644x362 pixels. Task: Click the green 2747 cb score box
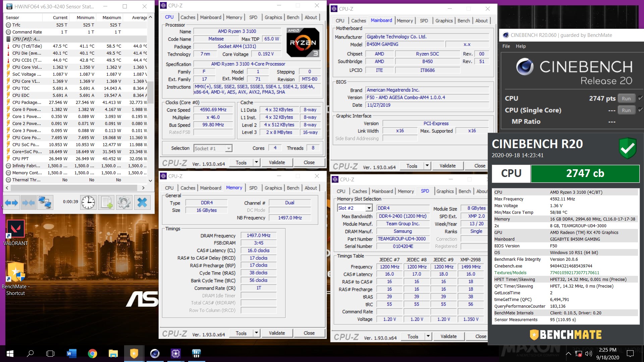585,173
